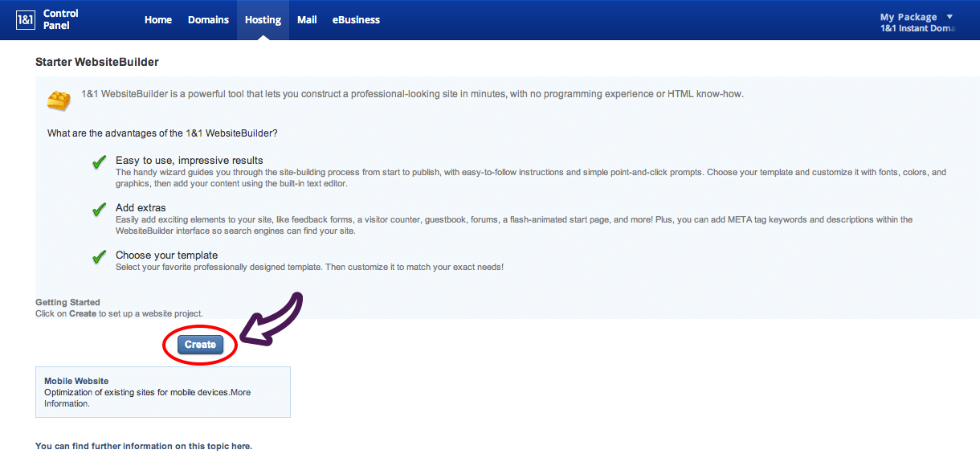The width and height of the screenshot is (980, 462).
Task: Select the Hosting menu tab
Action: coord(263,20)
